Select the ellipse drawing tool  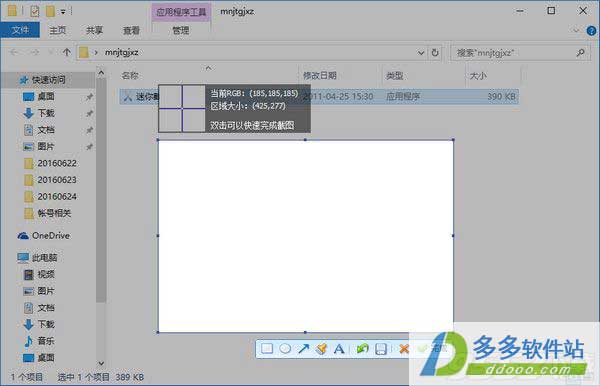pos(285,349)
